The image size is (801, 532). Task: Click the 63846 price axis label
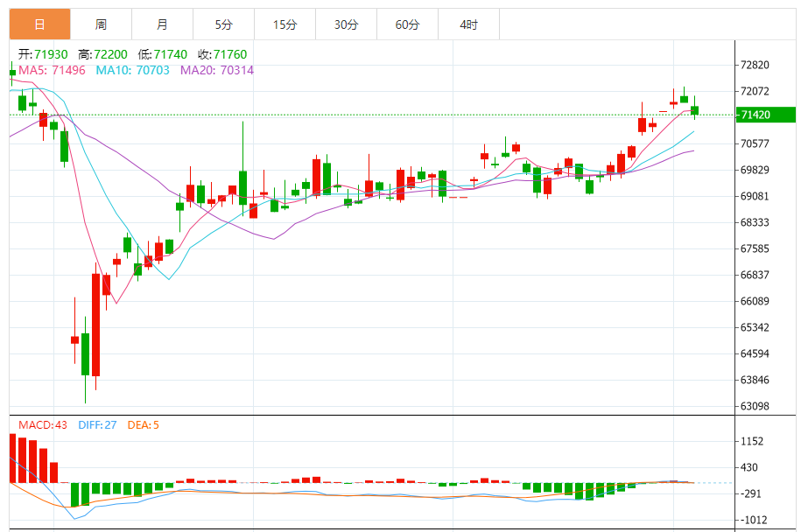[755, 380]
